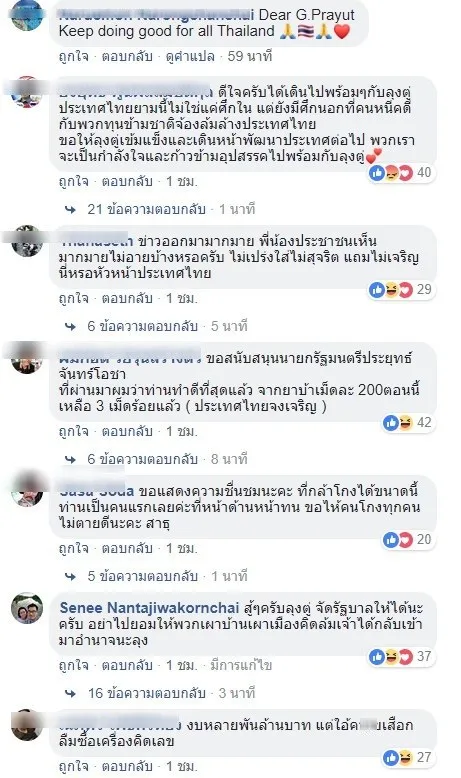The width and height of the screenshot is (461, 778).
Task: Click ตอบกลับ under Senee's comment
Action: click(127, 665)
